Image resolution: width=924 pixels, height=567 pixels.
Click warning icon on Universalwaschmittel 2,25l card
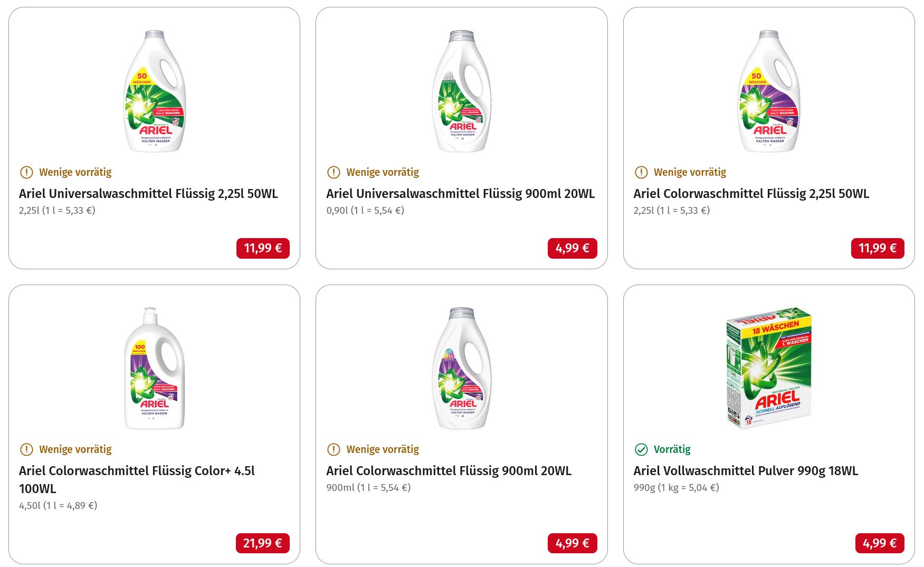pos(26,172)
